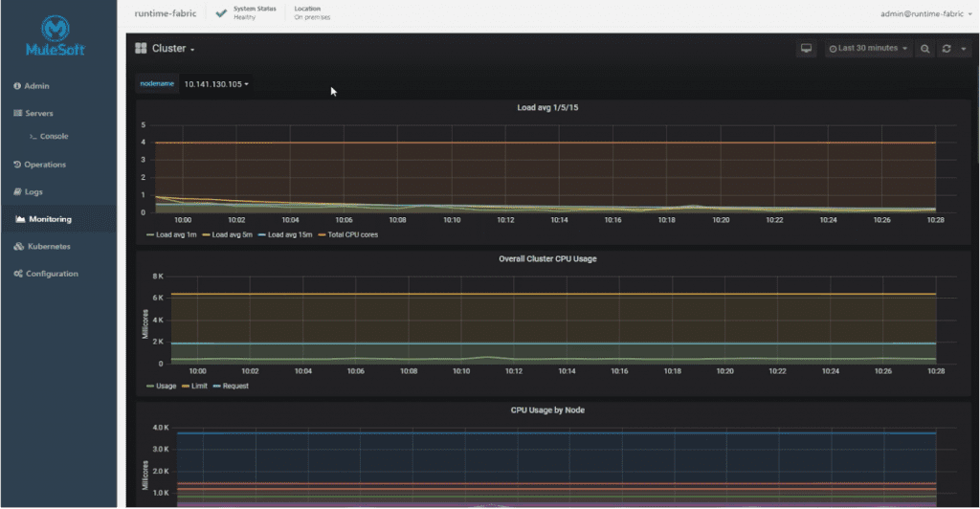Click the Load avg 1m legend color line
The height and width of the screenshot is (509, 980).
click(150, 235)
